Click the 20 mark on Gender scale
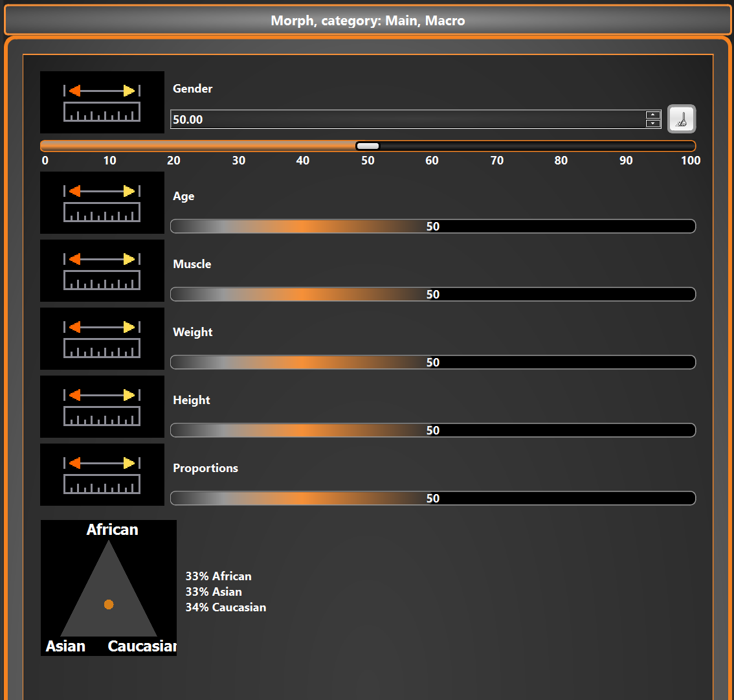This screenshot has height=700, width=734. pyautogui.click(x=173, y=161)
